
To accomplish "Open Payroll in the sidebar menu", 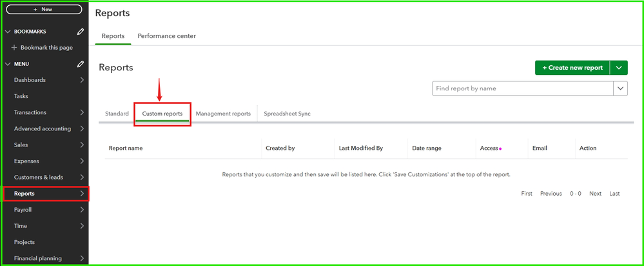I will coord(23,210).
